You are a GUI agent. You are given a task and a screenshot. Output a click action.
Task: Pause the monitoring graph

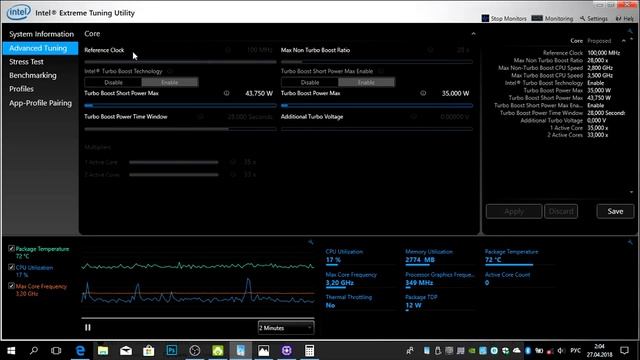pos(88,327)
